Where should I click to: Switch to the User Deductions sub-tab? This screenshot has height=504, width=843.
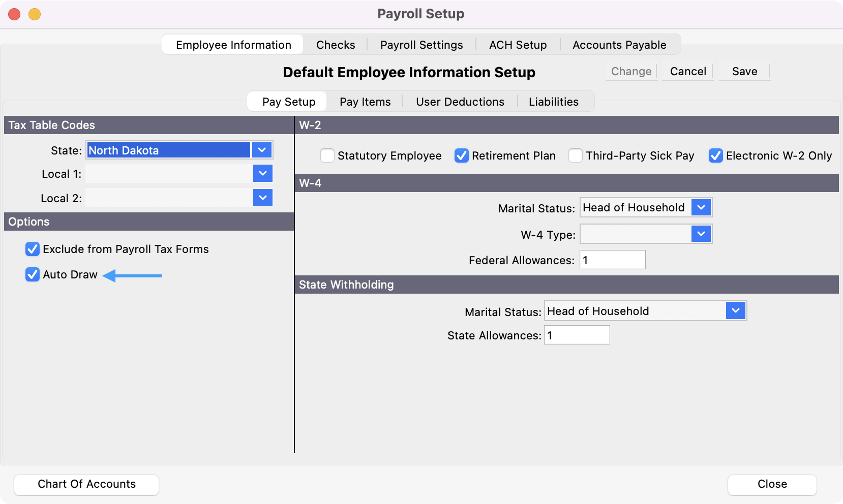460,102
